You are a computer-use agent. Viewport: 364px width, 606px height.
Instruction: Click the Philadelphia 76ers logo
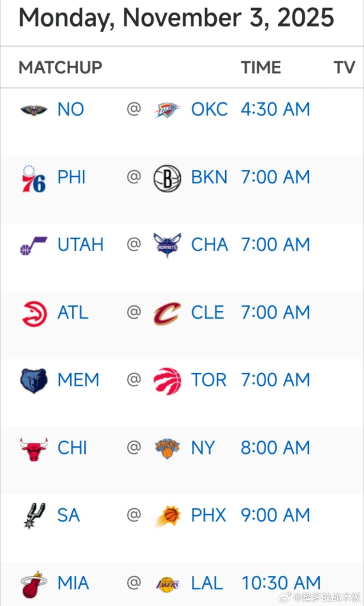[33, 176]
